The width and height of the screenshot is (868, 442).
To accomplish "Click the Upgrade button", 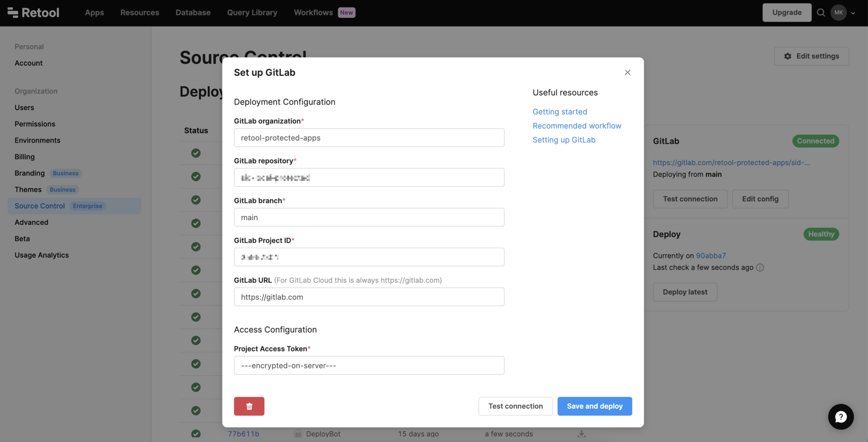I will [787, 13].
